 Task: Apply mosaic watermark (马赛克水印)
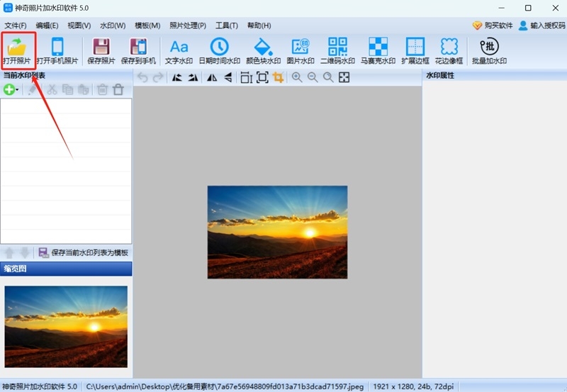point(378,50)
